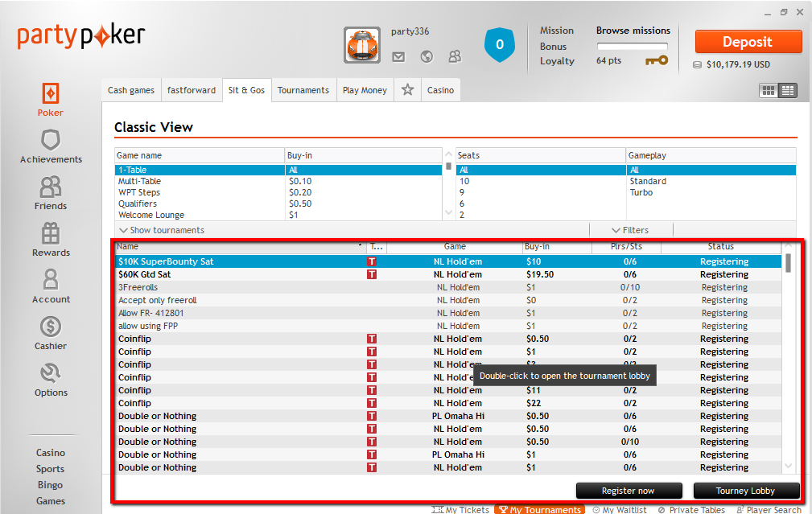
Task: Click the orange car avatar picture
Action: click(362, 45)
